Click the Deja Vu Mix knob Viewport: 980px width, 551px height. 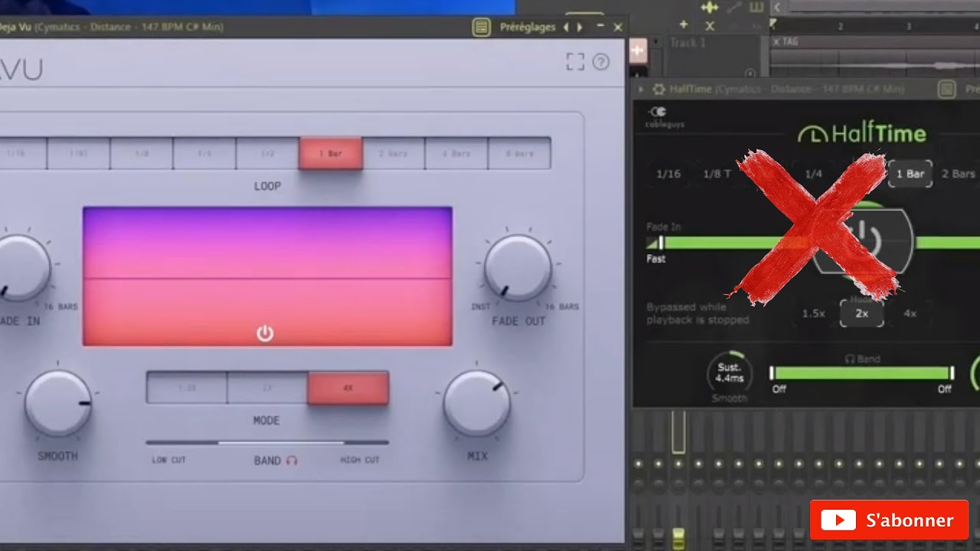477,403
